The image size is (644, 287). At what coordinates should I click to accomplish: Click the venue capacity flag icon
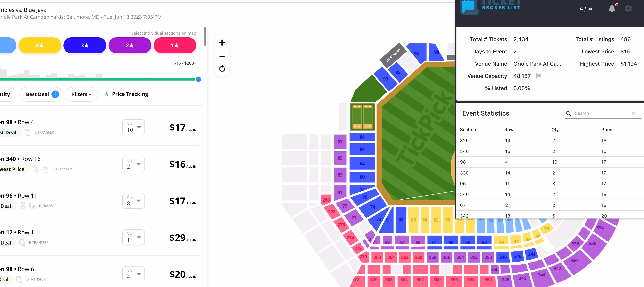click(x=539, y=76)
